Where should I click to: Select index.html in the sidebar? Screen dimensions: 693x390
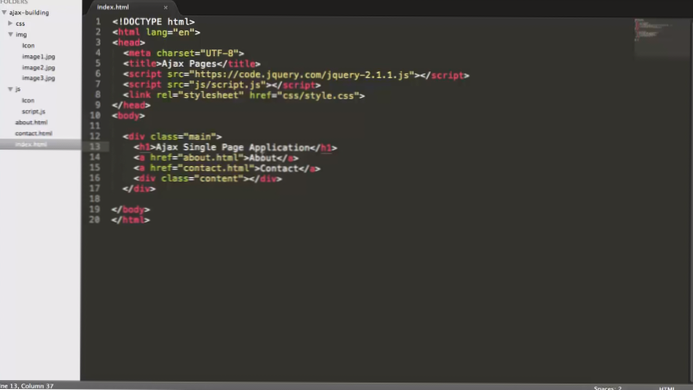click(31, 144)
